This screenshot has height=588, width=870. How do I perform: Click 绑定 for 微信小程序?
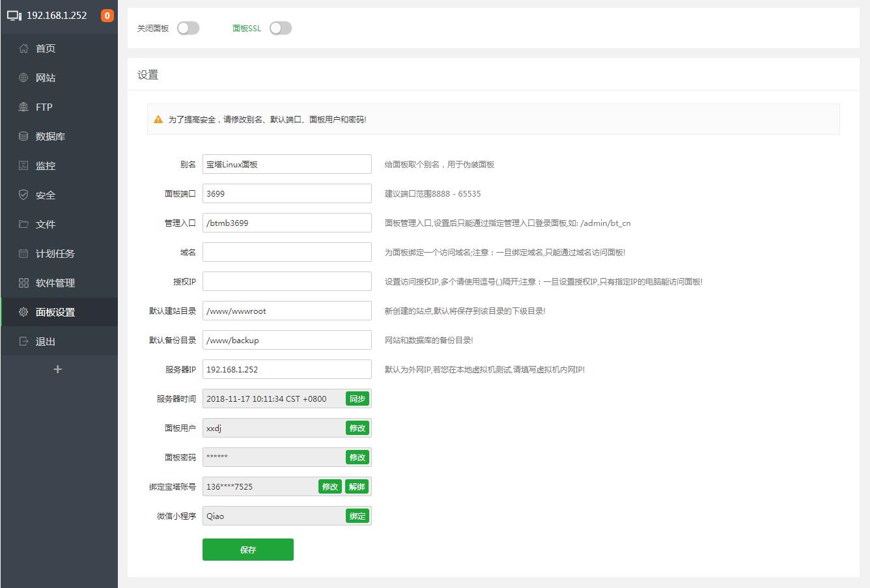point(358,516)
